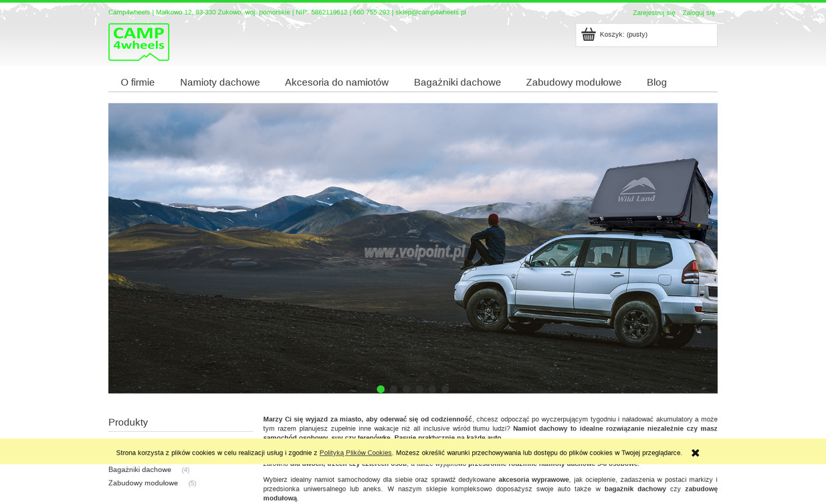Open the Bagażniki dachowe menu item
This screenshot has width=826, height=504.
point(457,82)
